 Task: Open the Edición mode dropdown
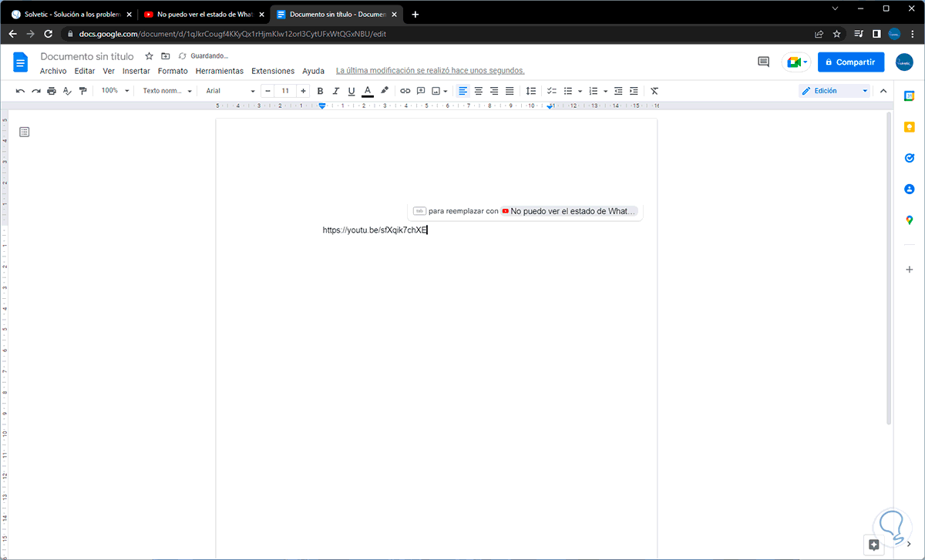pyautogui.click(x=835, y=91)
